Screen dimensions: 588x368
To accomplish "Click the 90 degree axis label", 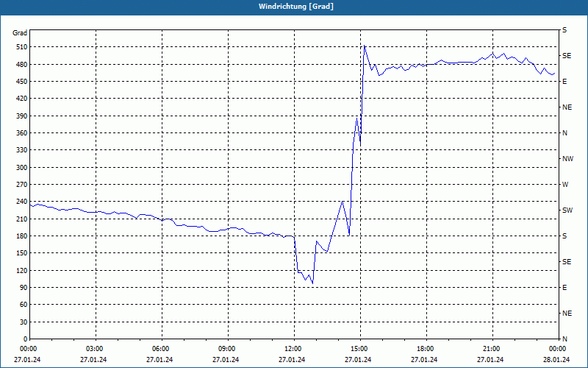I will point(24,288).
